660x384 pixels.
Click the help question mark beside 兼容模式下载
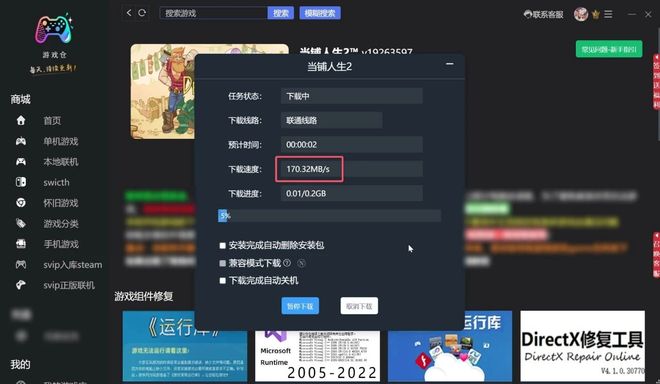[287, 263]
